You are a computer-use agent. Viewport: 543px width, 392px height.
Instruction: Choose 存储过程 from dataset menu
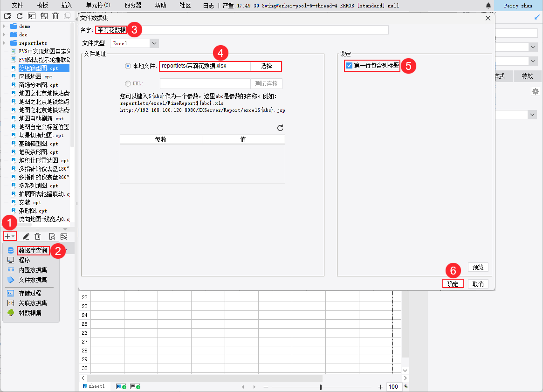(x=30, y=293)
